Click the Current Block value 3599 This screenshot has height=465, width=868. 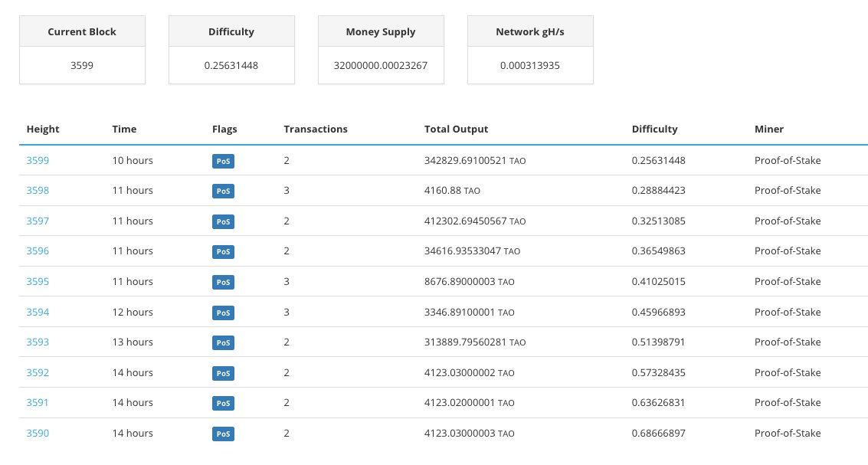point(82,65)
